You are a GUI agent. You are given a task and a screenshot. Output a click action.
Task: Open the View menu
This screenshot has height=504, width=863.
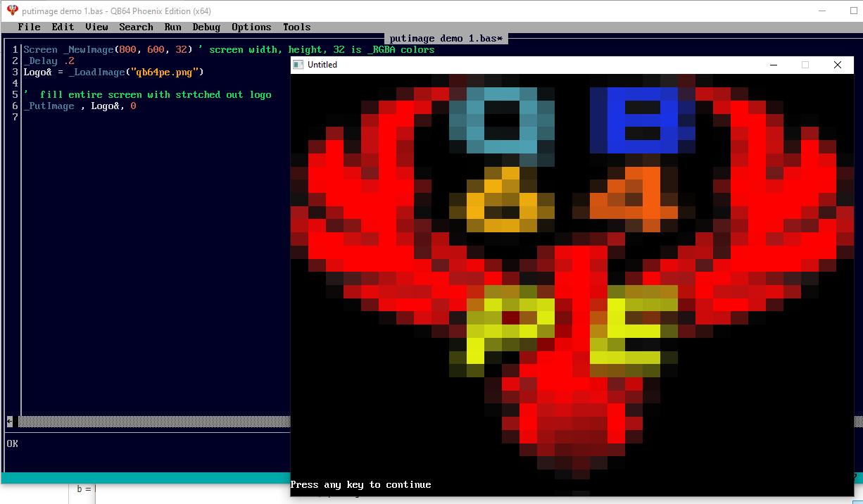[x=96, y=27]
